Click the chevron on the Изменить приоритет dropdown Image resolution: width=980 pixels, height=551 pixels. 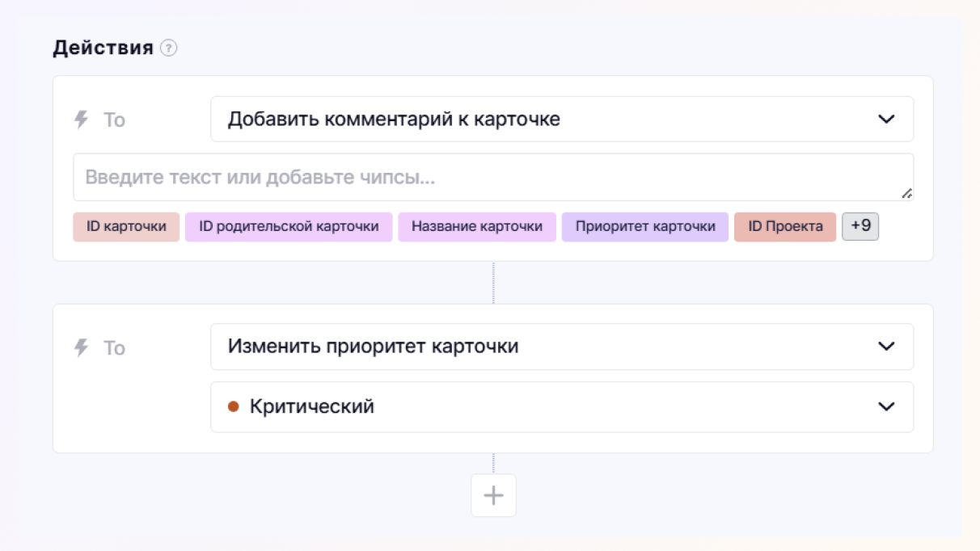886,347
